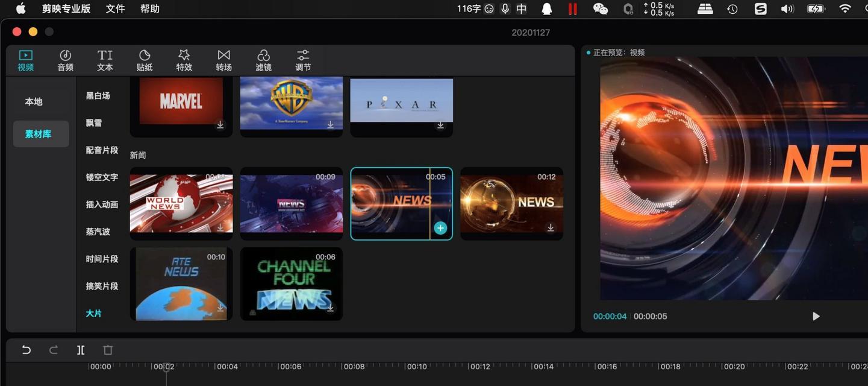Select the 黑白场 category

[98, 95]
